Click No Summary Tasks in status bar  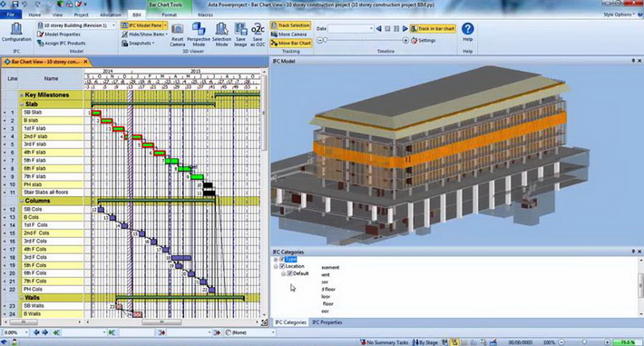(384, 342)
